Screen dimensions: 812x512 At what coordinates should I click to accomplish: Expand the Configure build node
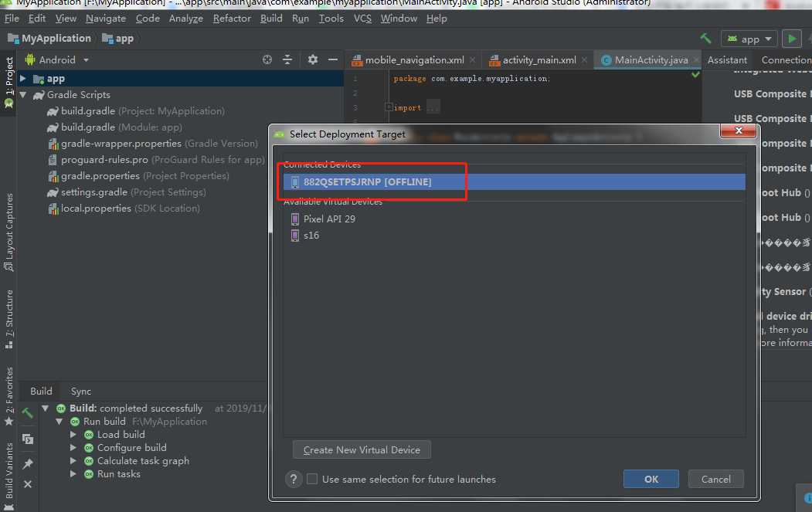(73, 448)
